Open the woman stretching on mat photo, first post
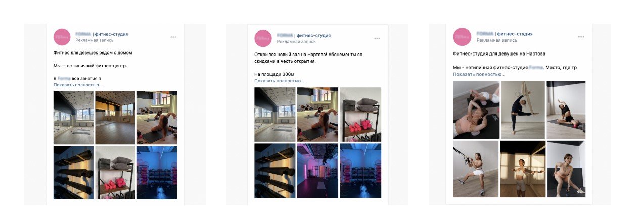This screenshot has width=644, height=218. coord(157,118)
